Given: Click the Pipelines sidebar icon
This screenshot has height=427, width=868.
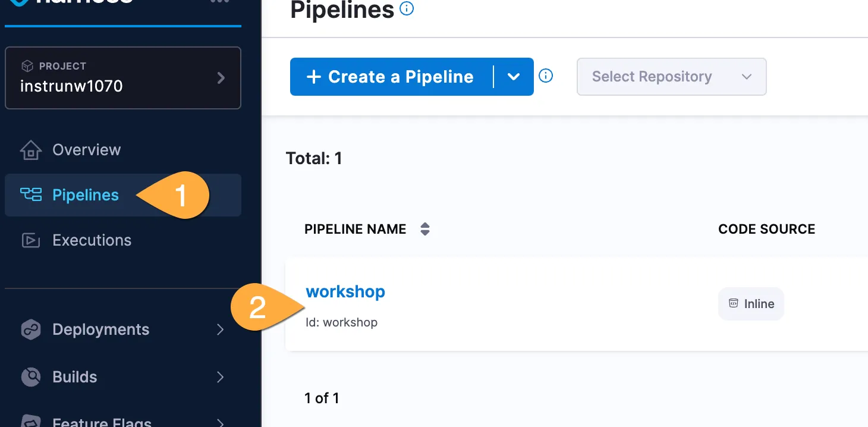Looking at the screenshot, I should pyautogui.click(x=31, y=194).
